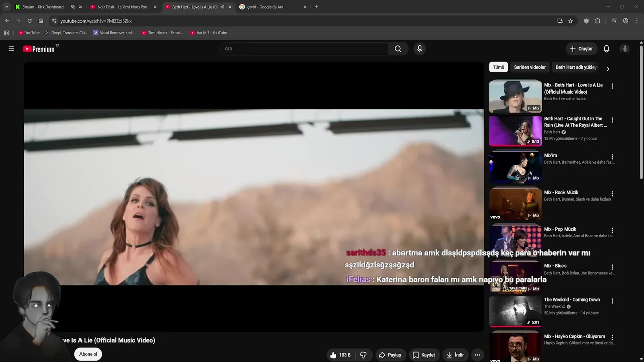This screenshot has width=644, height=362.
Task: Open the DeepL Translate bookmark
Action: coord(66,33)
